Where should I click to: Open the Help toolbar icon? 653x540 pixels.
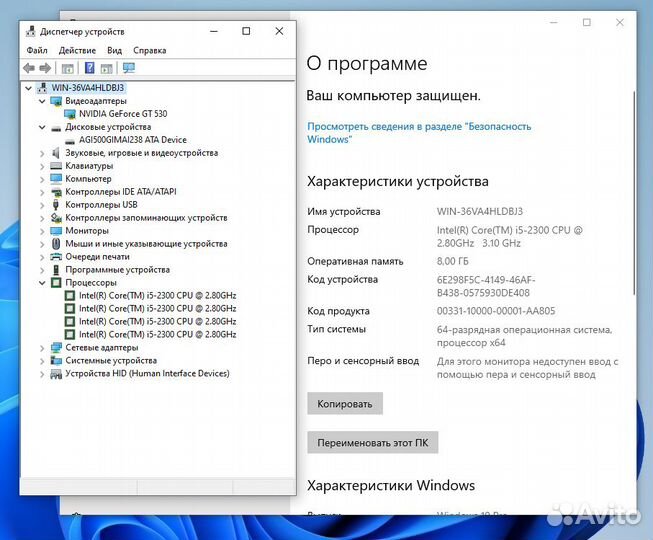coord(90,68)
